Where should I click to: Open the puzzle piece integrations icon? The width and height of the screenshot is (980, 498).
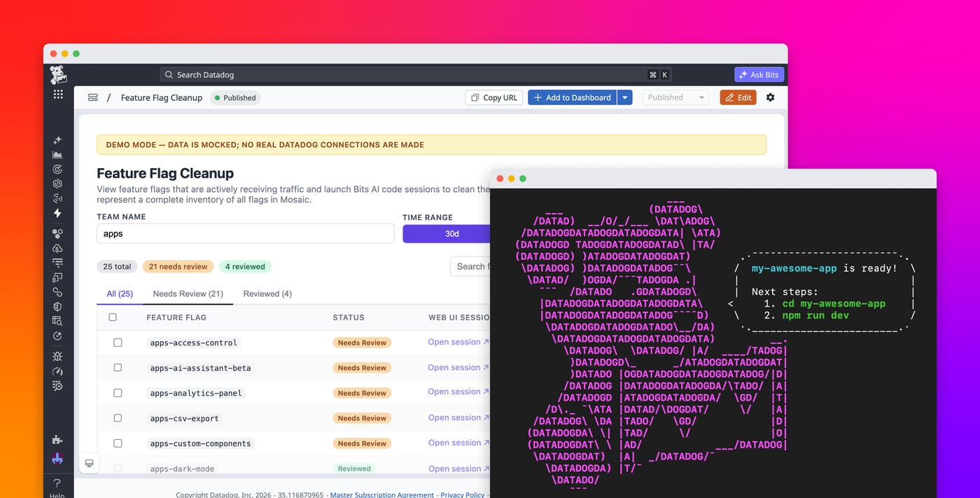tap(57, 440)
